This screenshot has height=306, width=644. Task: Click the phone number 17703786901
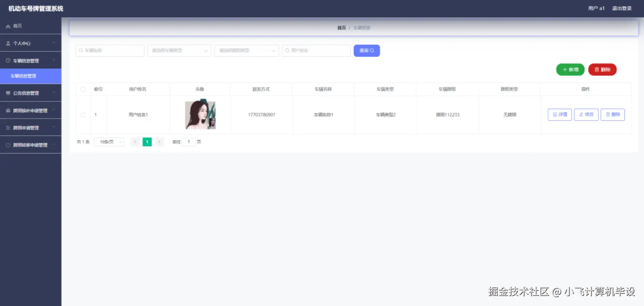click(262, 115)
